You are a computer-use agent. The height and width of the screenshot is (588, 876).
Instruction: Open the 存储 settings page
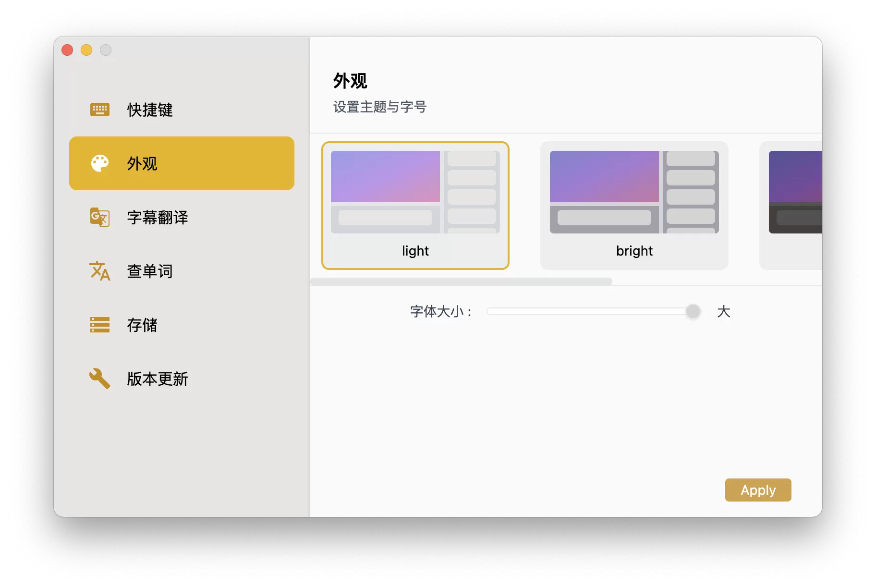coord(142,325)
